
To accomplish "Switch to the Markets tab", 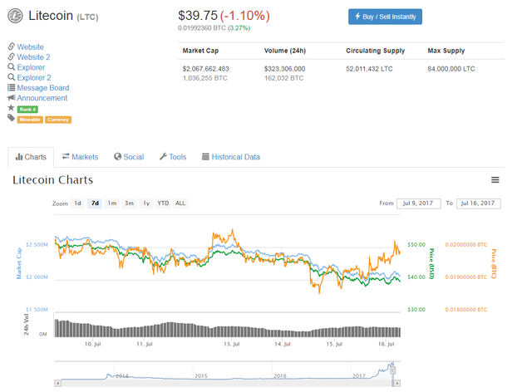I will pyautogui.click(x=80, y=157).
